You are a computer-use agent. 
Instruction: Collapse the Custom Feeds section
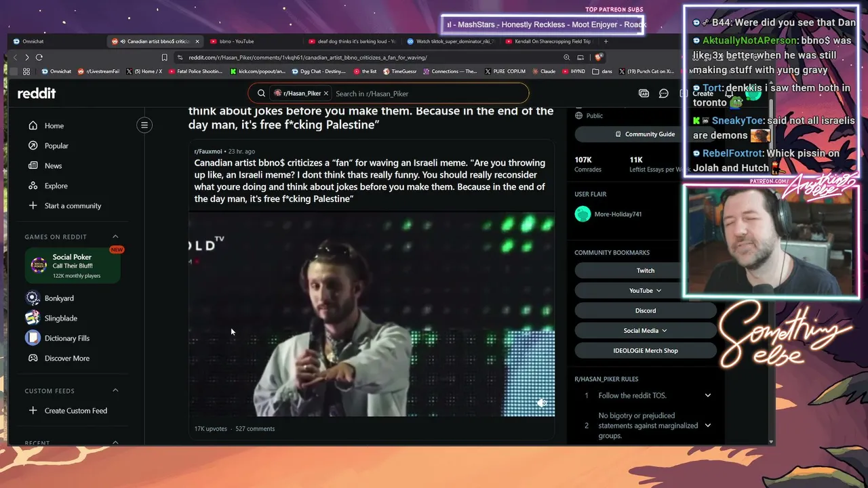tap(115, 390)
